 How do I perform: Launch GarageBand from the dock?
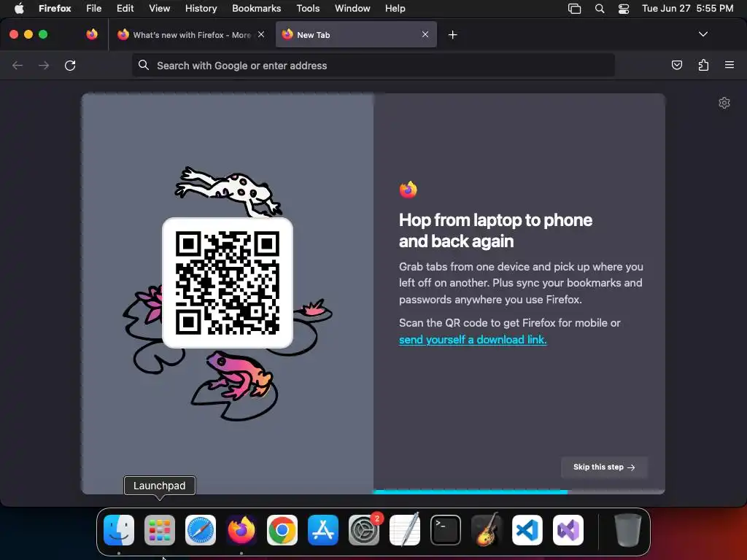487,530
